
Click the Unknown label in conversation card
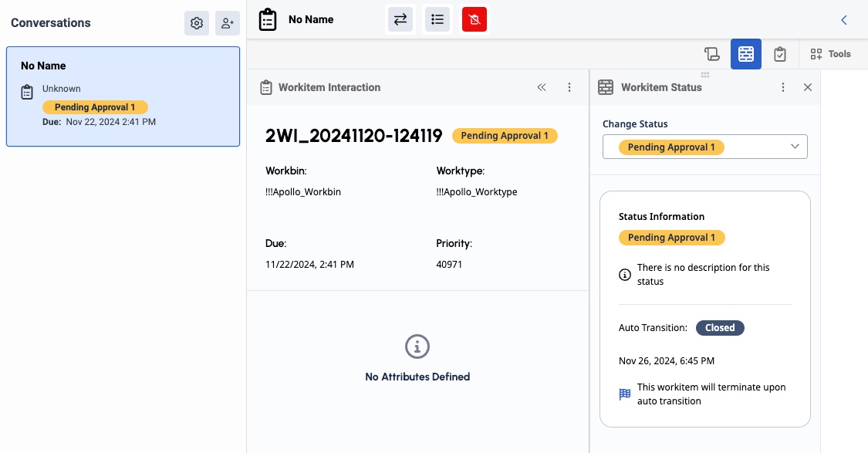[x=62, y=89]
